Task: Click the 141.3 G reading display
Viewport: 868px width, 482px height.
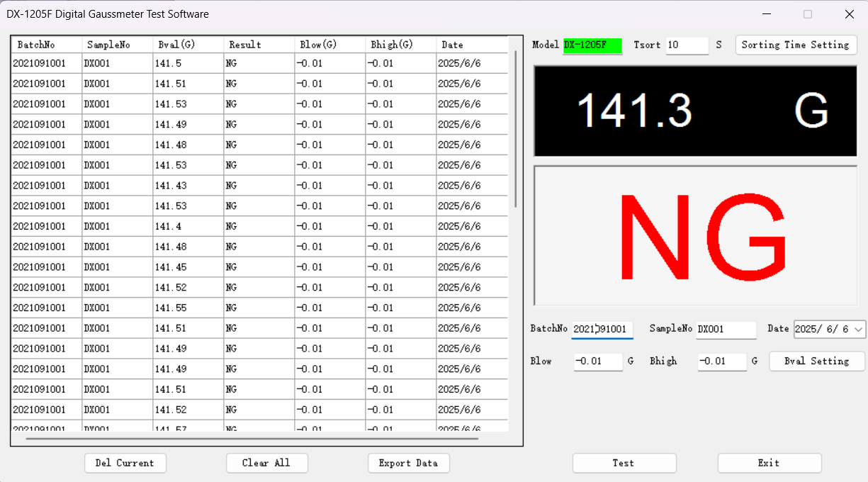Action: coord(695,111)
